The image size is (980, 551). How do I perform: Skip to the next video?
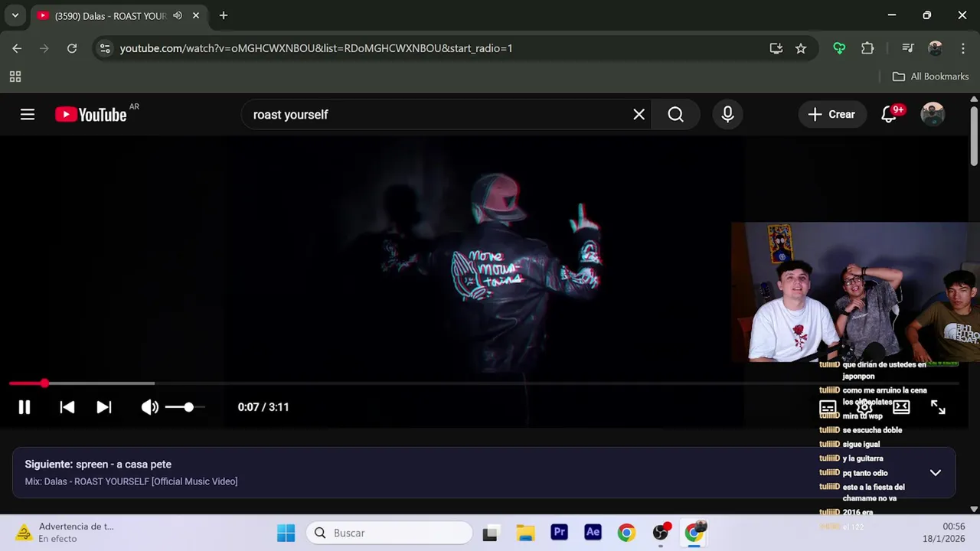104,407
